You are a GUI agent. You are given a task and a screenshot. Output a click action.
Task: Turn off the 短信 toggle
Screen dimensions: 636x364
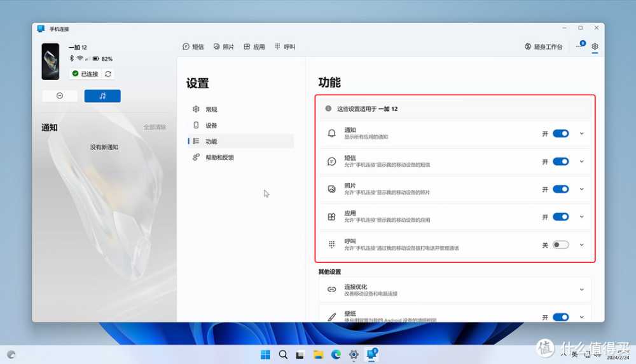coord(560,161)
